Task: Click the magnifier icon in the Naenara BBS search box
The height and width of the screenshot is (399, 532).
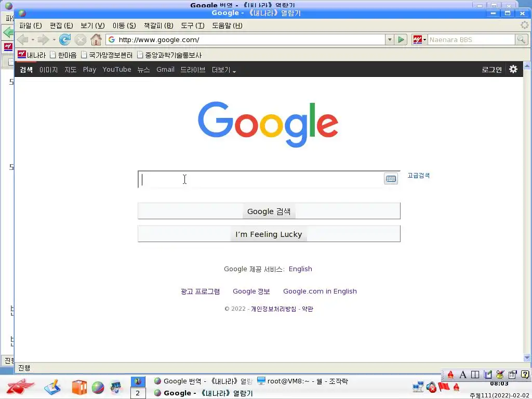Action: pyautogui.click(x=521, y=39)
